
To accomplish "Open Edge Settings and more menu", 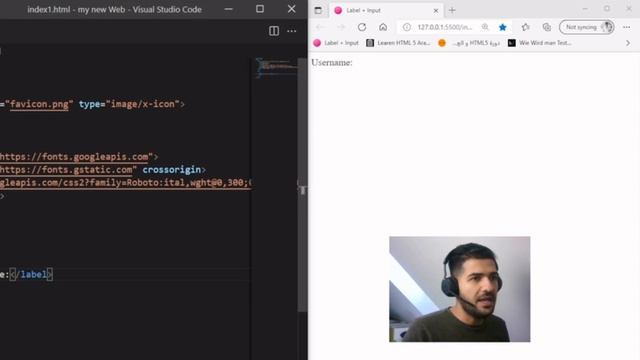I will coord(627,27).
